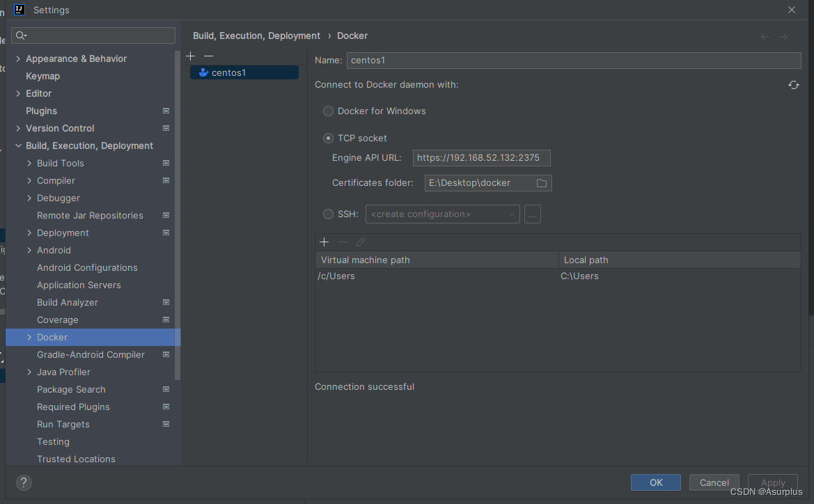Click the Build, Execution, Deployment breadcrumb
The image size is (814, 504).
256,36
